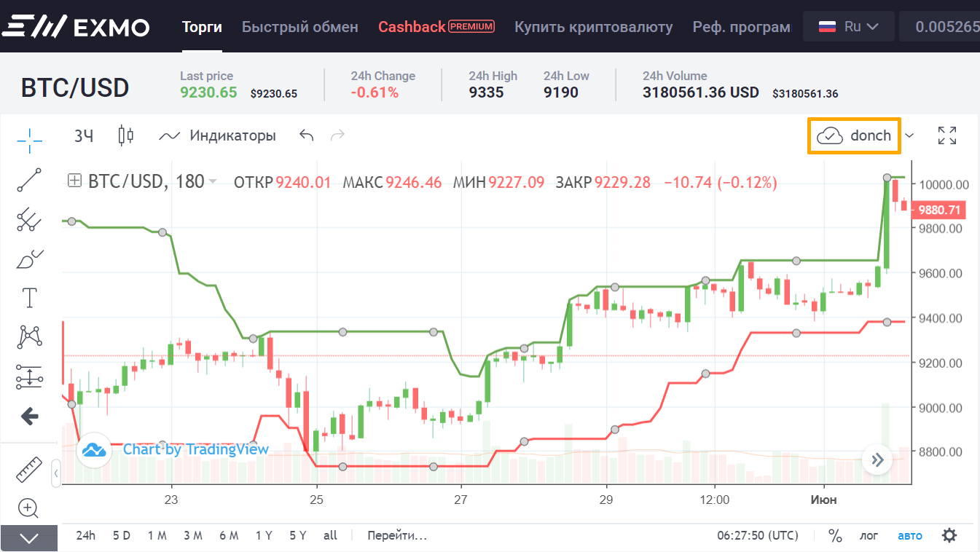The height and width of the screenshot is (552, 980).
Task: Open chart settings gear
Action: (949, 536)
